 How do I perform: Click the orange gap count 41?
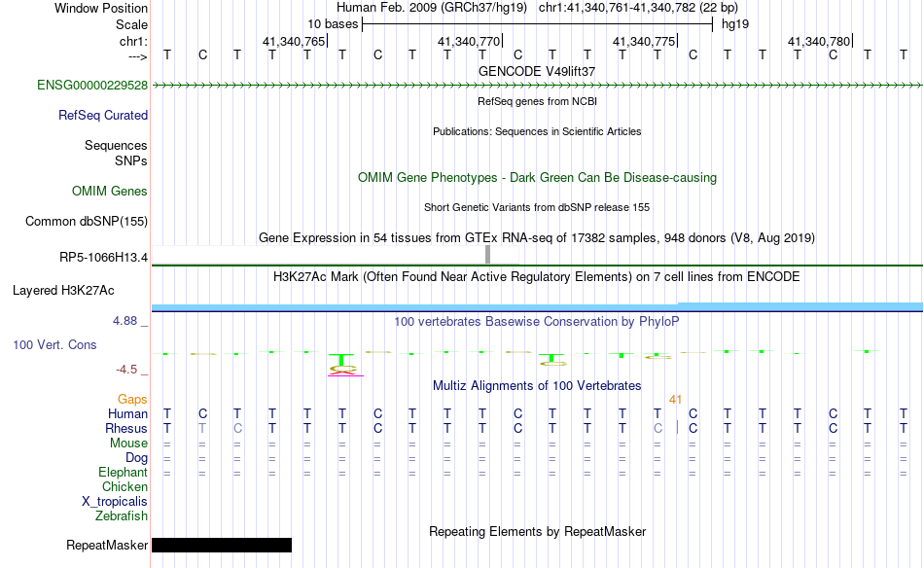(675, 399)
